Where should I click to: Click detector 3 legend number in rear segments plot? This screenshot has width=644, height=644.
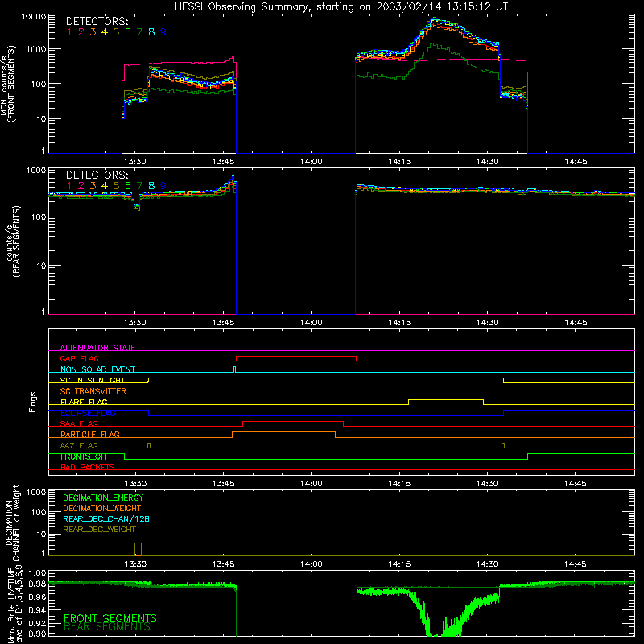tap(93, 186)
